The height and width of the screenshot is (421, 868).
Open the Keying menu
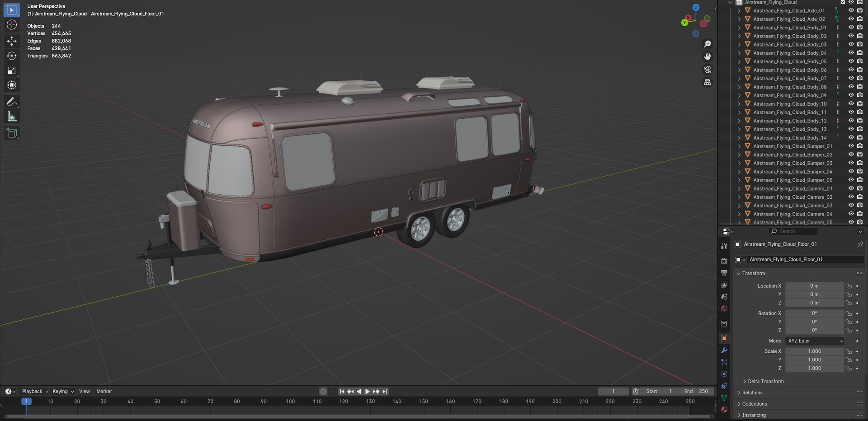tap(63, 392)
